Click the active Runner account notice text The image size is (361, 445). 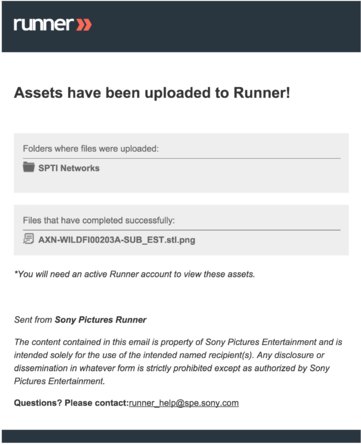tap(134, 274)
